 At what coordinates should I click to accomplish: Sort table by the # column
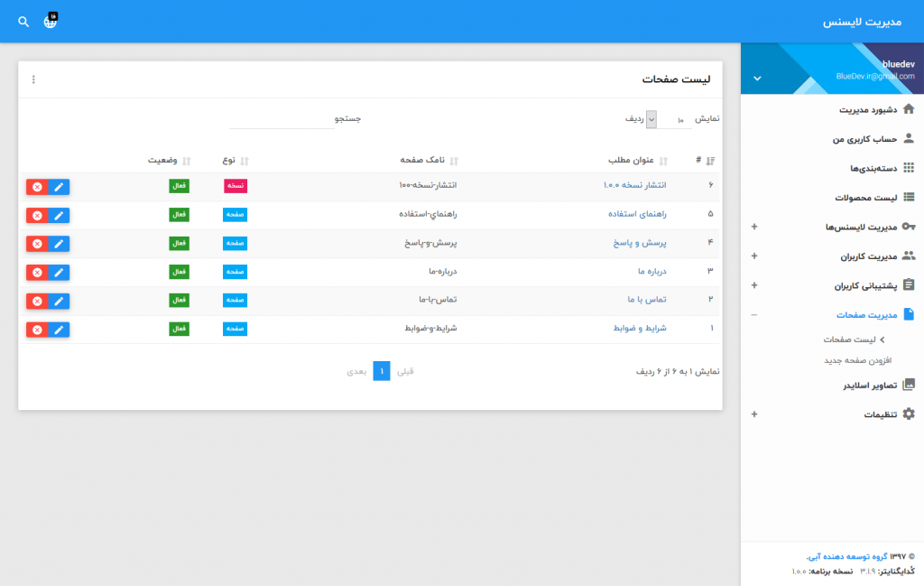pyautogui.click(x=704, y=161)
